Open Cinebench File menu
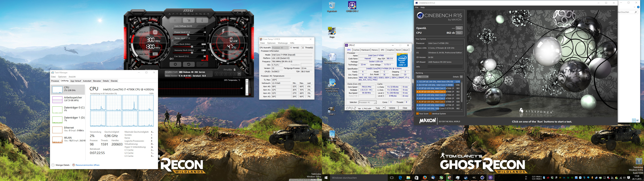Viewport: 644px width, 181px height. point(417,8)
